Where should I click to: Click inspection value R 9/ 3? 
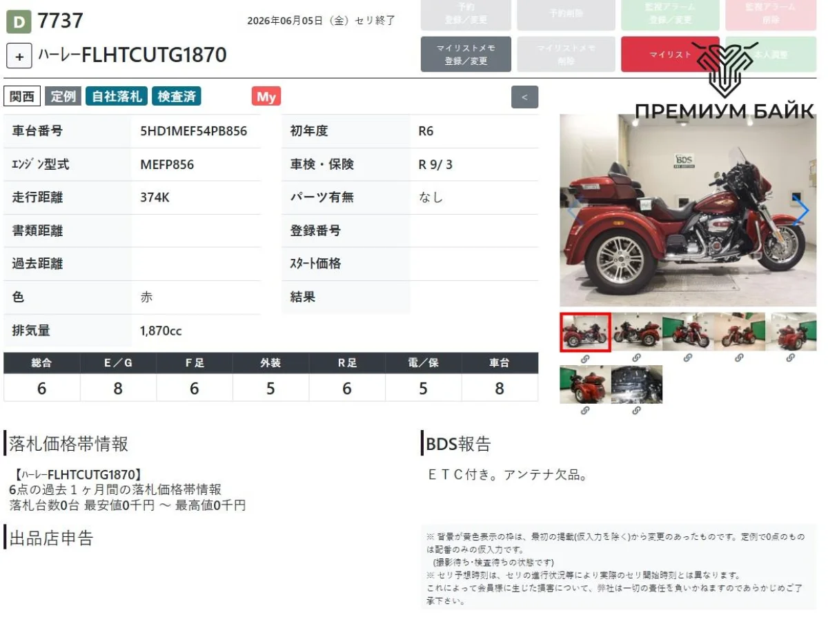pos(435,164)
